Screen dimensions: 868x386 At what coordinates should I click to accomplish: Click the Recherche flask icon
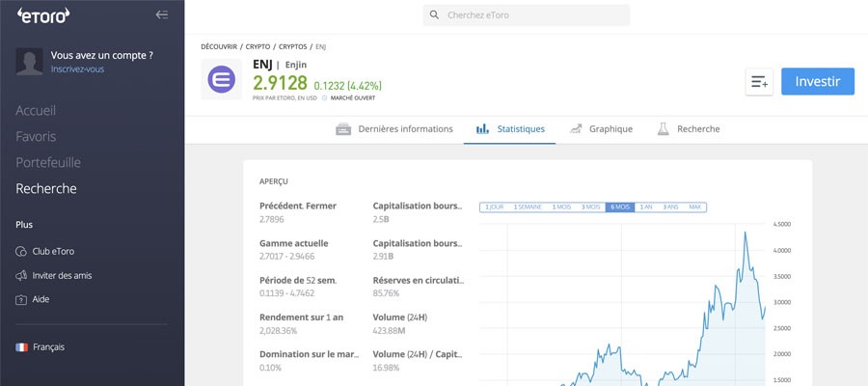click(x=664, y=129)
